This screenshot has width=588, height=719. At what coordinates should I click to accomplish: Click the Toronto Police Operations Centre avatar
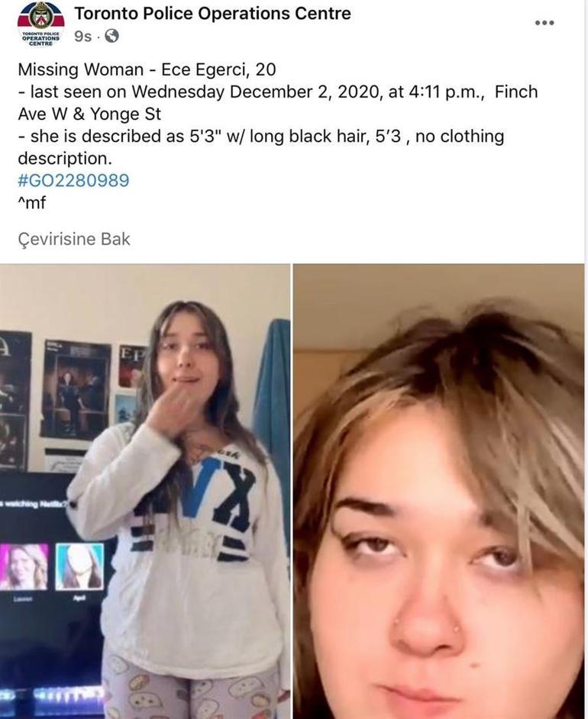40,24
